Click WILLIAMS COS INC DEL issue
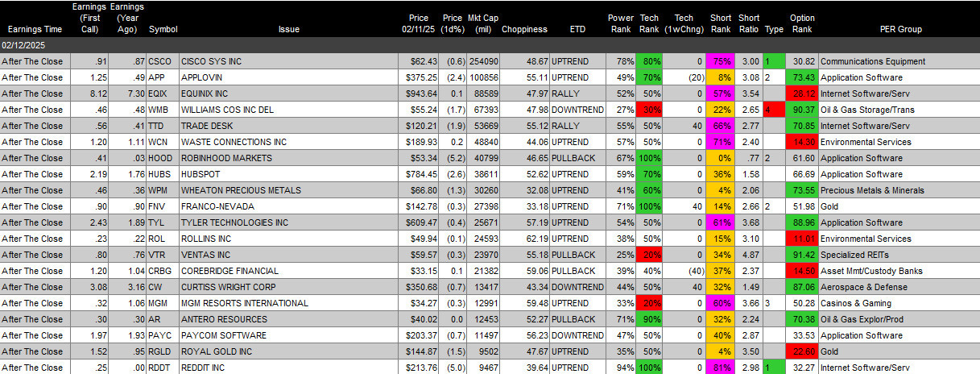This screenshot has width=980, height=374. click(228, 110)
